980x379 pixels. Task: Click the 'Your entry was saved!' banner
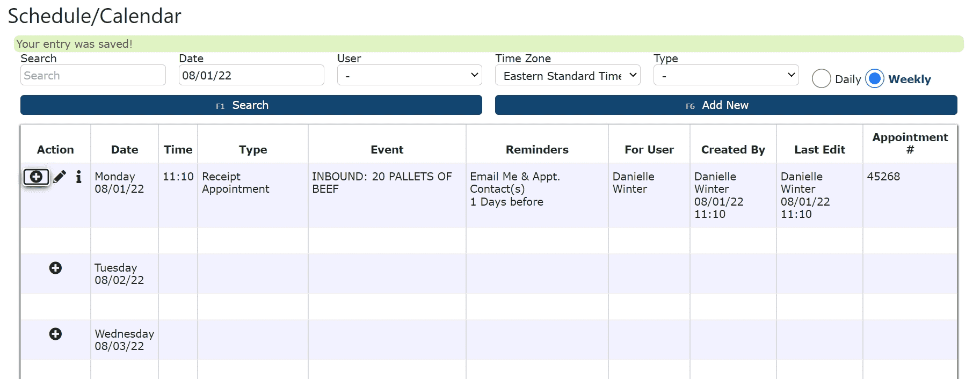[489, 44]
